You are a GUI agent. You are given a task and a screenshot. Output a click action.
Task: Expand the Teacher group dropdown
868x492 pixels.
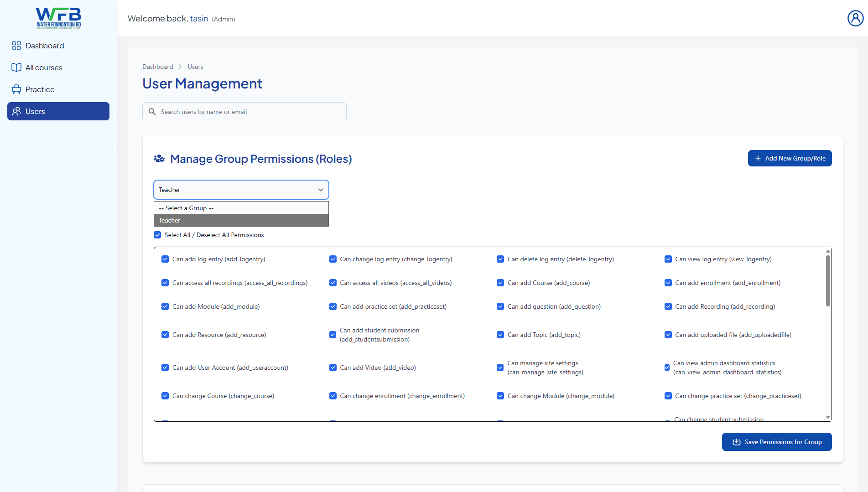point(241,190)
